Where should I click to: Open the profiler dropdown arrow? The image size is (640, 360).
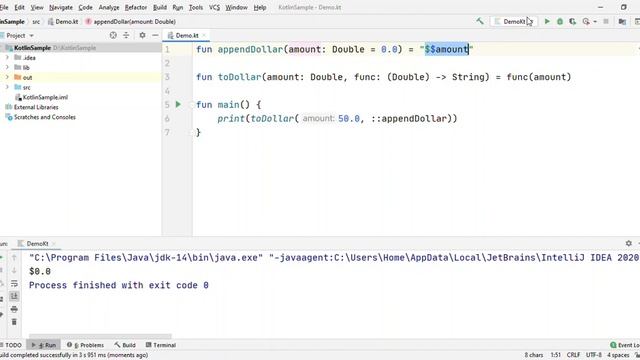(595, 21)
